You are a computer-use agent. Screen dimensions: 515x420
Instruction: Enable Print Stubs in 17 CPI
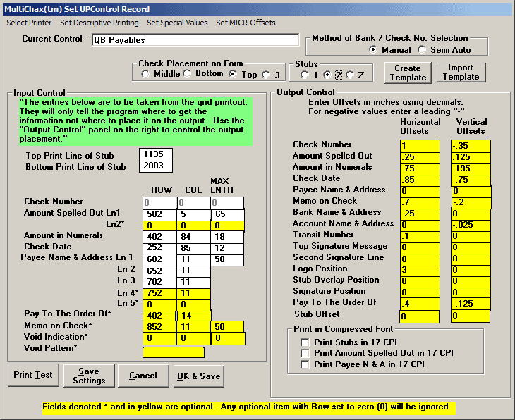pyautogui.click(x=305, y=342)
